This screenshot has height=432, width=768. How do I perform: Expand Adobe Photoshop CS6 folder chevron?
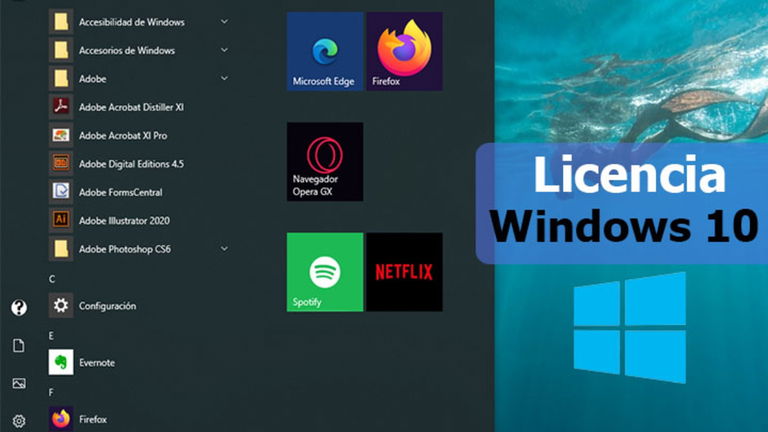(224, 249)
